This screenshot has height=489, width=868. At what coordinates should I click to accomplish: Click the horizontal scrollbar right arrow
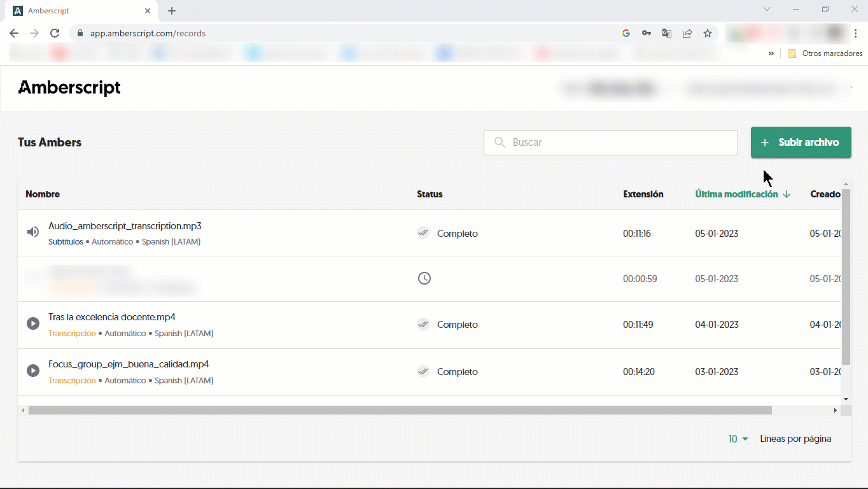[836, 411]
